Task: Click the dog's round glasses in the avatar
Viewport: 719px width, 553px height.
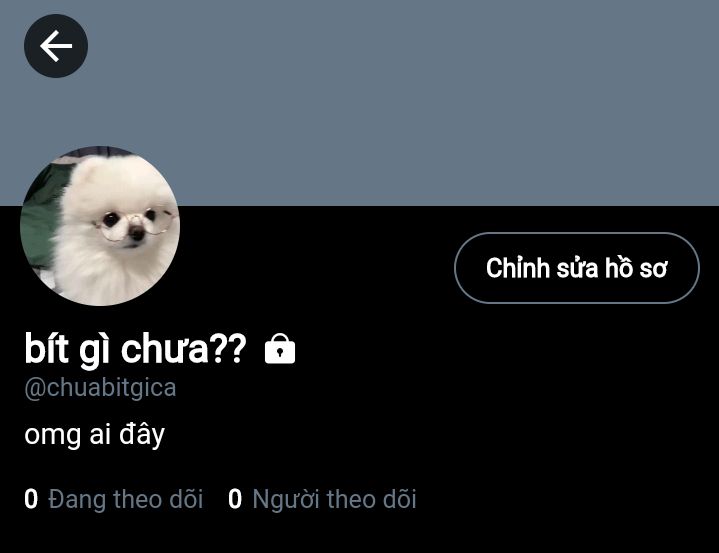Action: [136, 225]
